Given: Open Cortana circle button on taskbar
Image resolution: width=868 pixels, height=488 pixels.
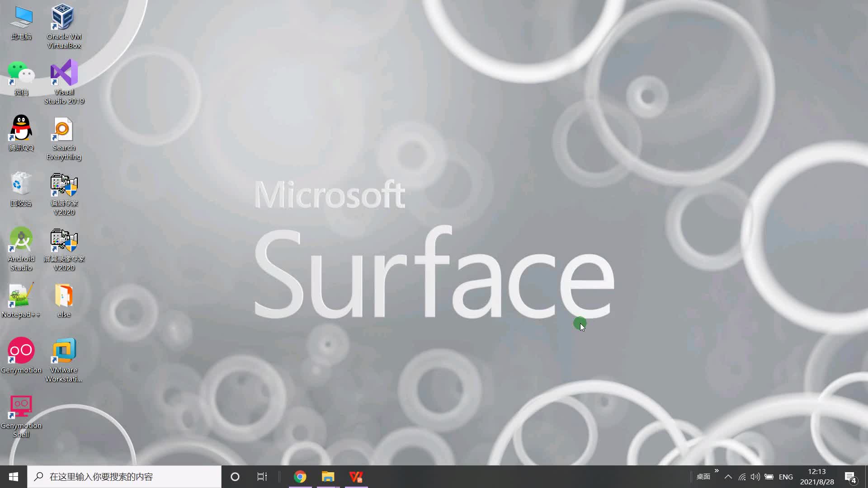Looking at the screenshot, I should click(235, 477).
